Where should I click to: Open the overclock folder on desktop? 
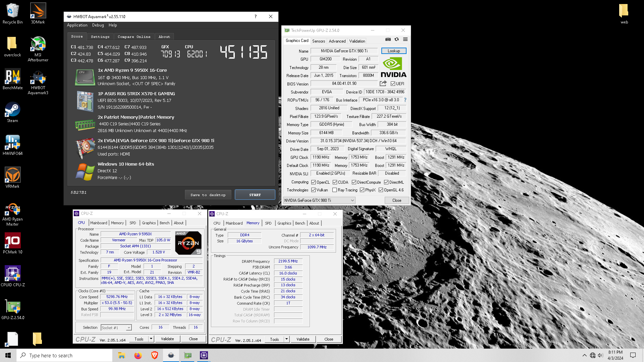click(12, 47)
